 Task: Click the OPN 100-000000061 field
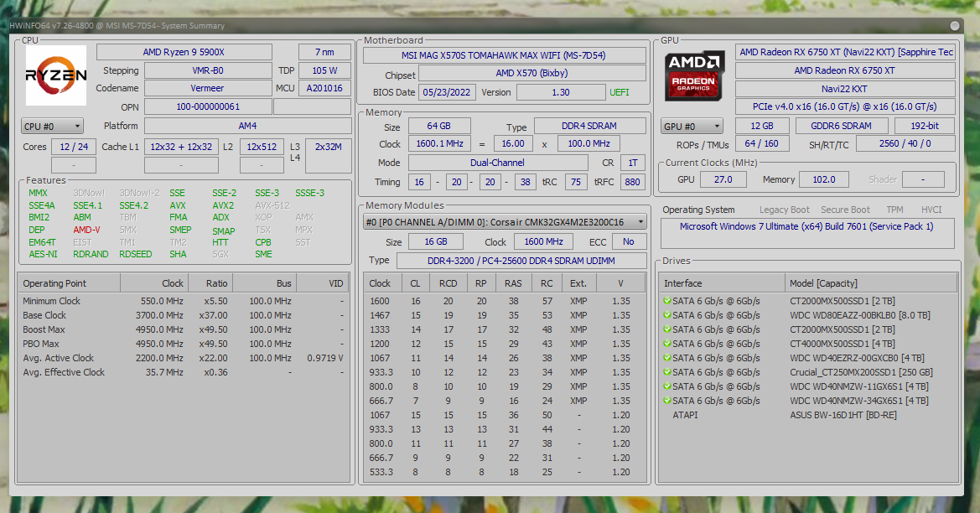208,106
